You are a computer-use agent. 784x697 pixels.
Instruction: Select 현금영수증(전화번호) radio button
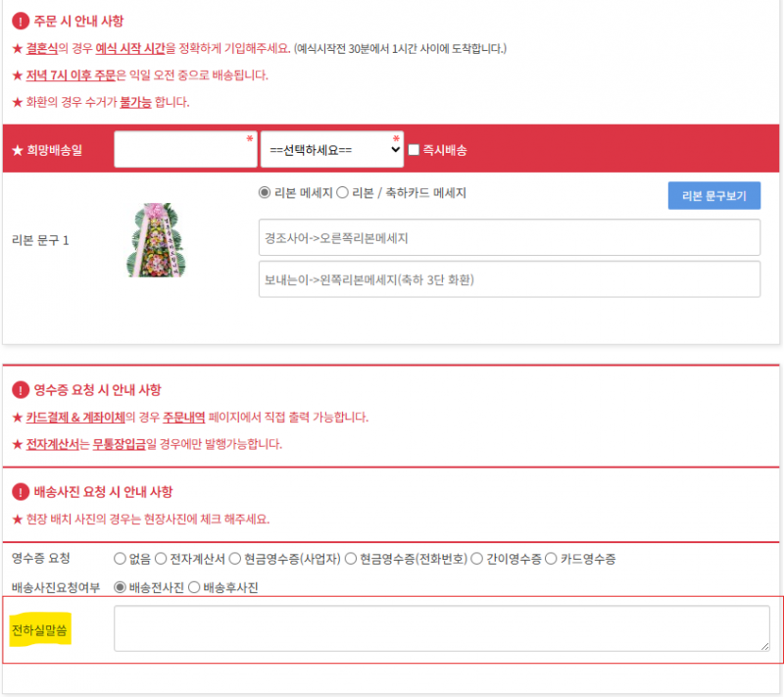click(x=351, y=559)
